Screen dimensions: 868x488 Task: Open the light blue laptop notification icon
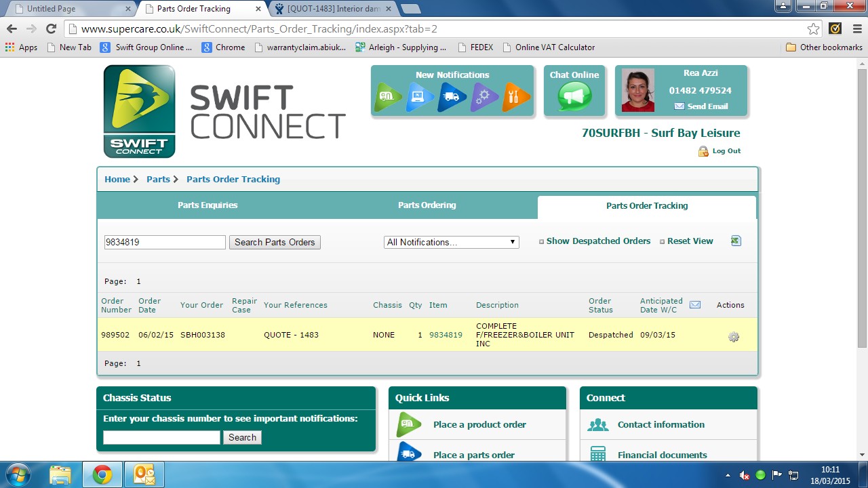click(420, 97)
